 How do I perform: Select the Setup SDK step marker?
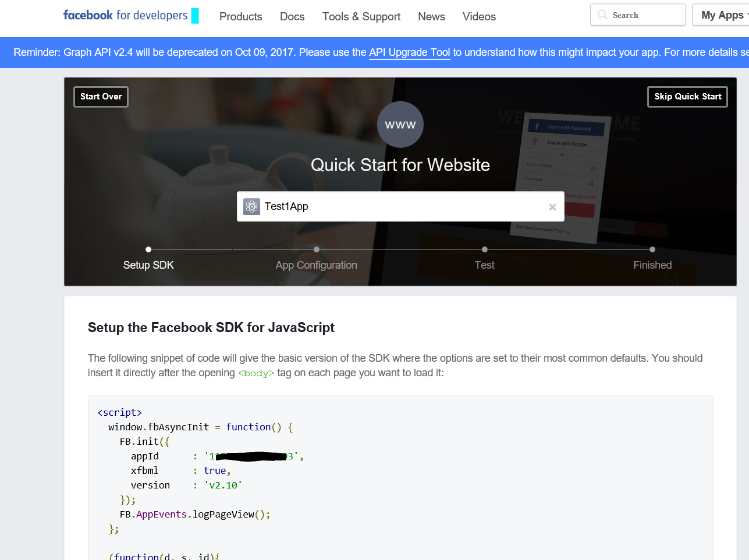point(148,249)
